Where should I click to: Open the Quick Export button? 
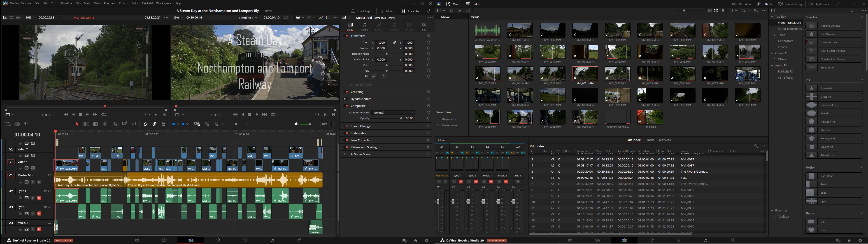tap(362, 11)
